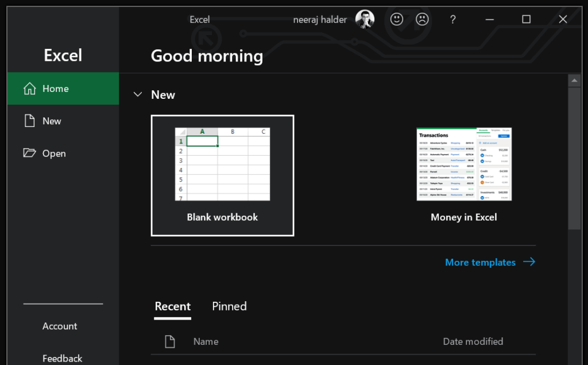Screen dimensions: 588x365
Task: Click the user profile picture
Action: tap(365, 19)
